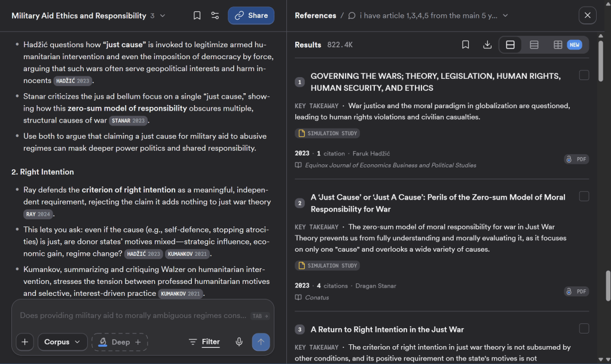Bookmark the Military Aid Ethics thread
The height and width of the screenshot is (364, 611).
197,16
